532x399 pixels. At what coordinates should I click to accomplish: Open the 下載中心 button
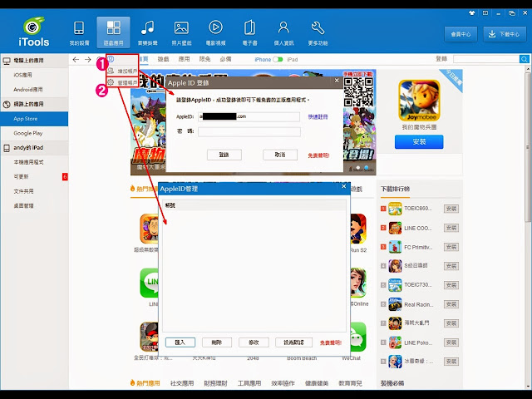(505, 34)
